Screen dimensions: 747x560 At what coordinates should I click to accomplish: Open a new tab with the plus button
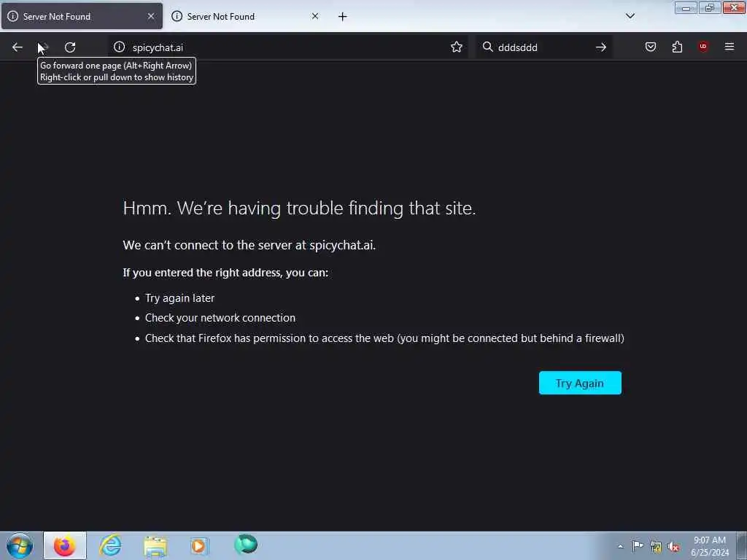click(x=343, y=17)
